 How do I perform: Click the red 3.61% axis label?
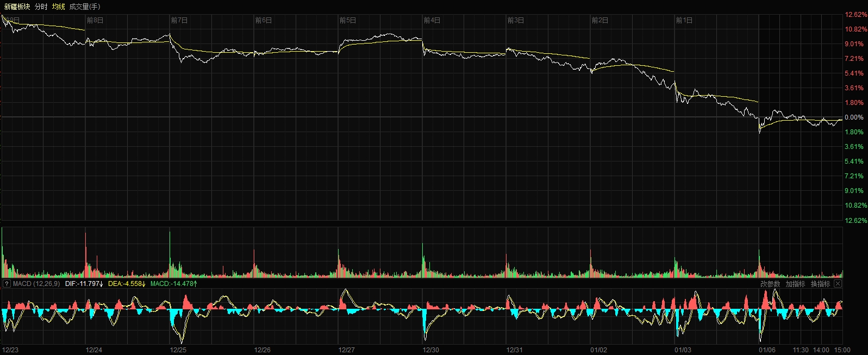(x=854, y=88)
